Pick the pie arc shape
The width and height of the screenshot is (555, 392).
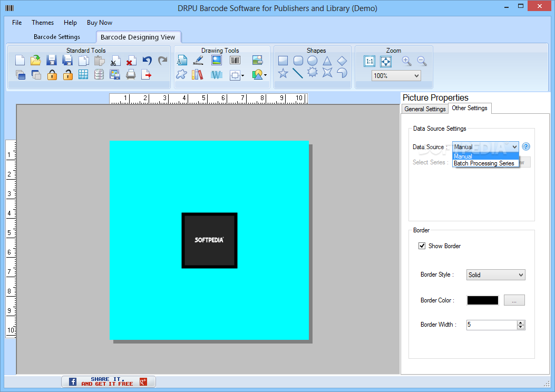pyautogui.click(x=342, y=73)
